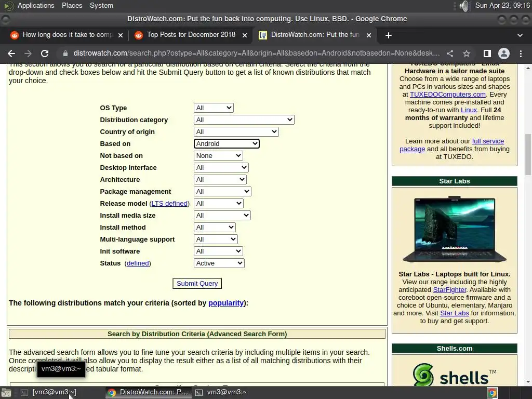Click the forward navigation arrow
The image size is (532, 399).
click(x=28, y=54)
